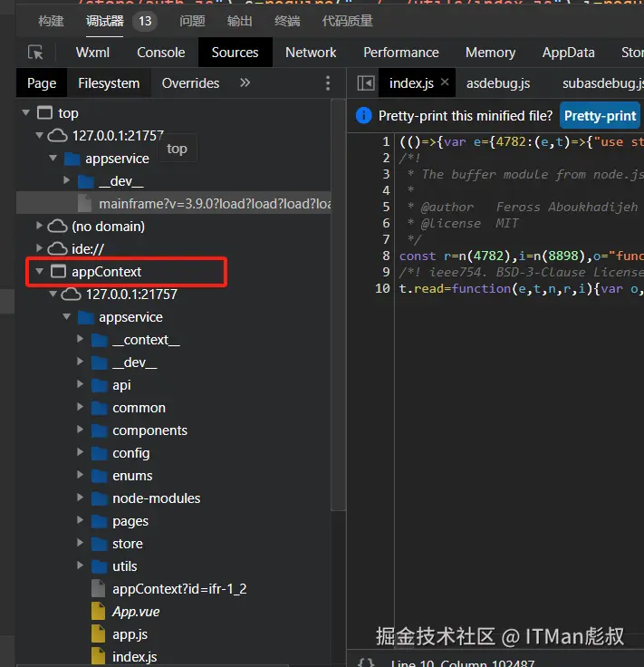Screen dimensions: 644x667
Task: Open the Performance tab
Action: (401, 53)
